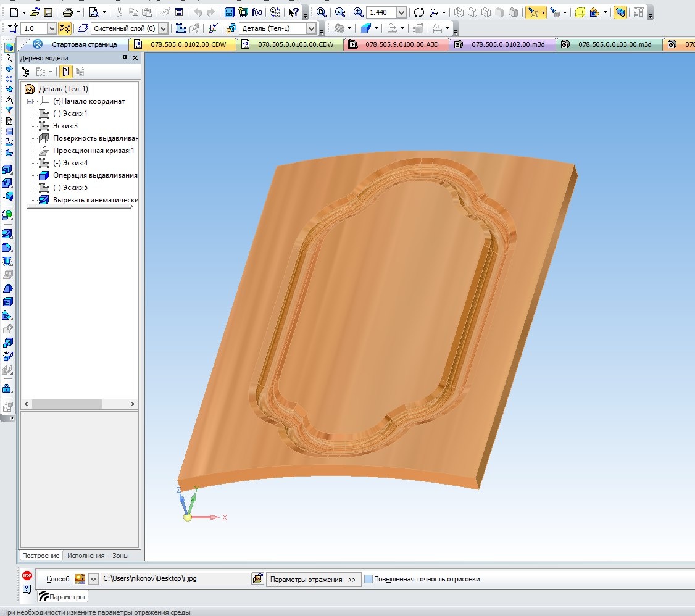Open the Системный слой layer dropdown

click(x=163, y=28)
